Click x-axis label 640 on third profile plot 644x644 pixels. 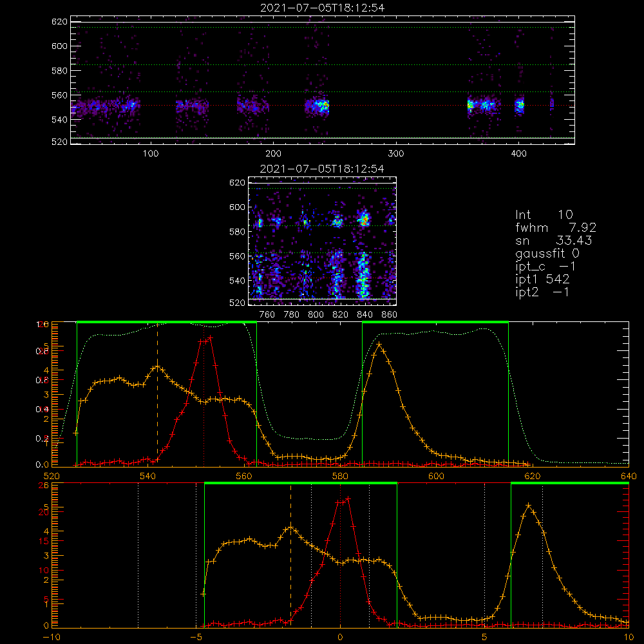click(x=629, y=477)
